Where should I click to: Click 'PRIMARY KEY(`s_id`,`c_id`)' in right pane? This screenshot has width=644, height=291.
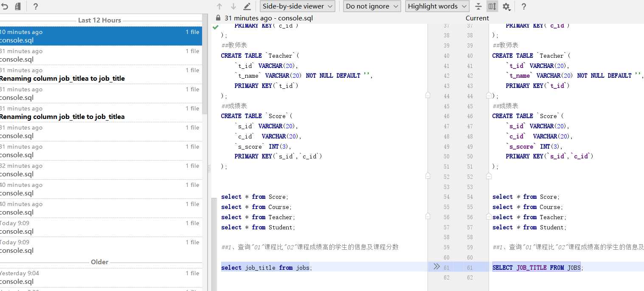tap(550, 156)
